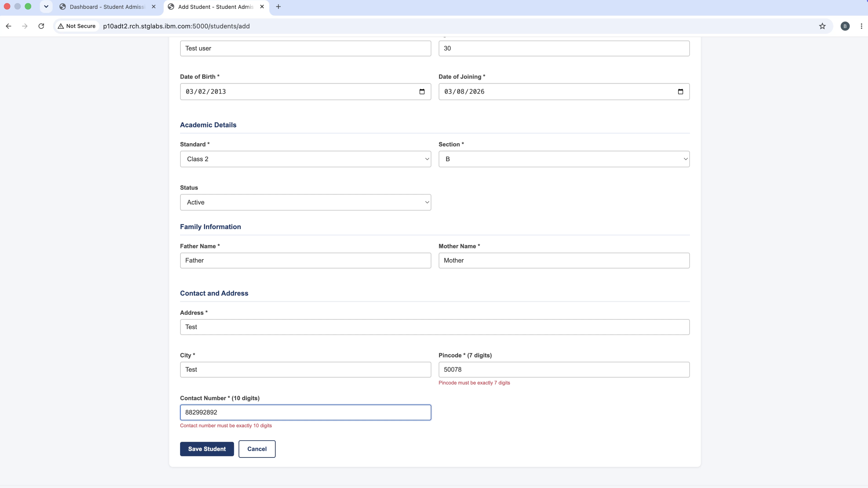Click the 'Contact number must be exactly 10 digits' error
Screen dimensions: 868x488
226,426
